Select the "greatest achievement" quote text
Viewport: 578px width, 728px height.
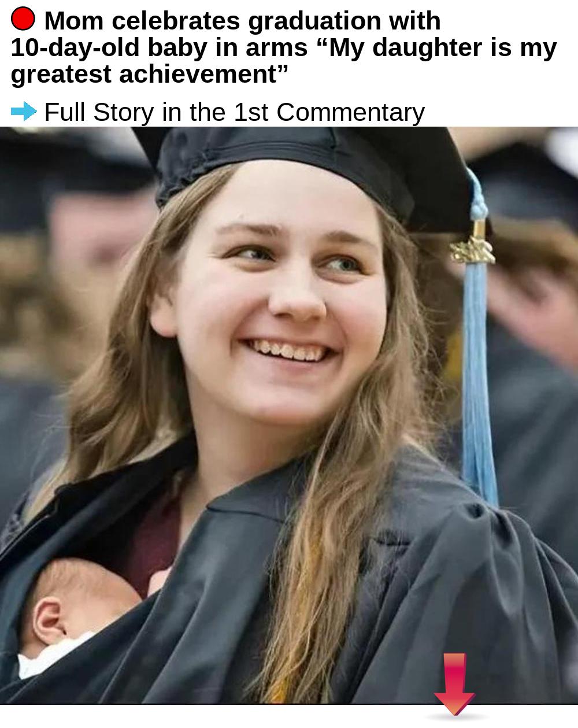point(149,74)
